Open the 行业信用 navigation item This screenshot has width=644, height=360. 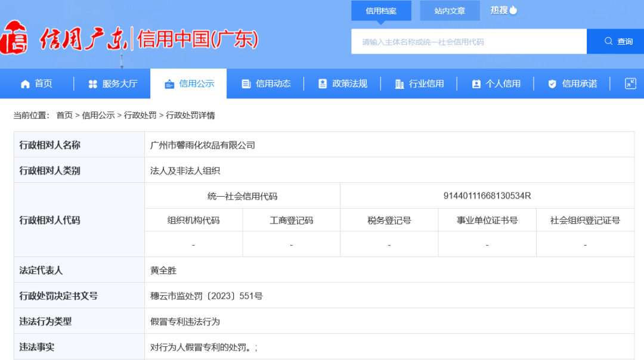(x=419, y=83)
